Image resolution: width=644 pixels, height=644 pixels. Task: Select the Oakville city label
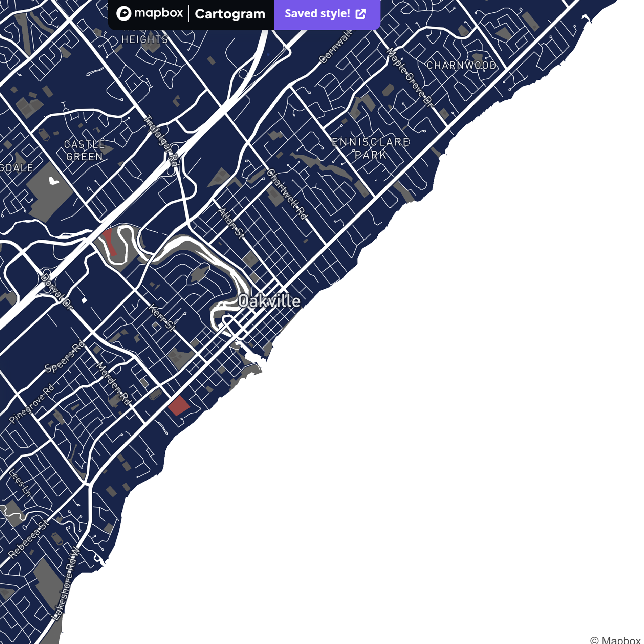(271, 300)
